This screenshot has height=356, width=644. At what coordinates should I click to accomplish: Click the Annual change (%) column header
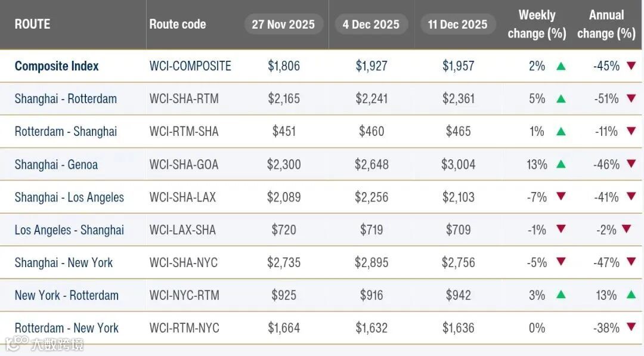[x=606, y=24]
